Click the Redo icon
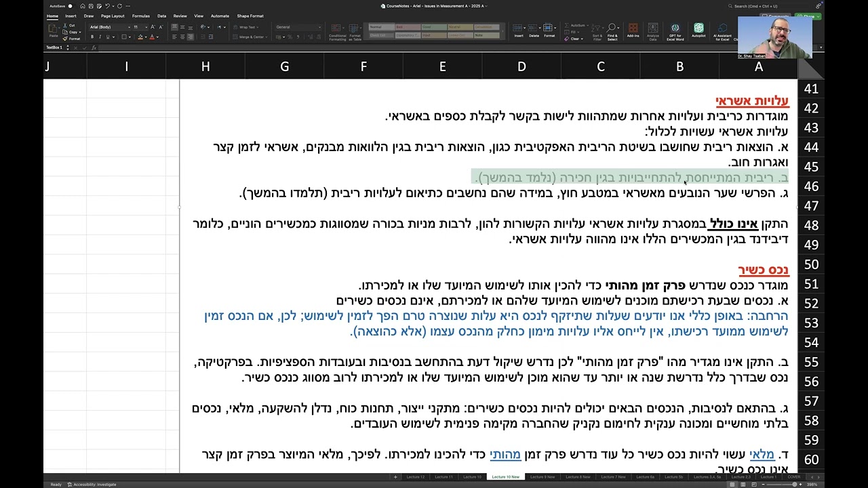 (119, 6)
